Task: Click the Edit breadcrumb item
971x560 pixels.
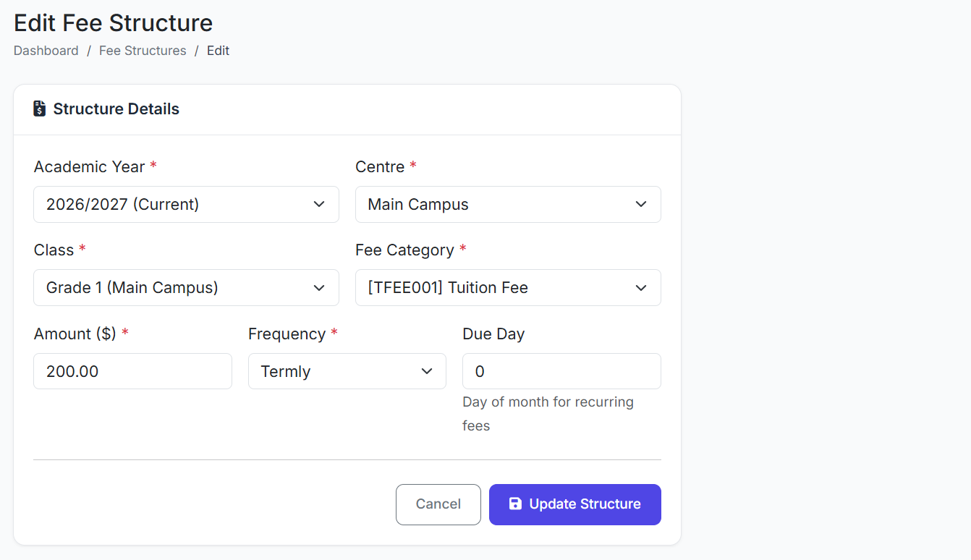Action: (x=218, y=51)
